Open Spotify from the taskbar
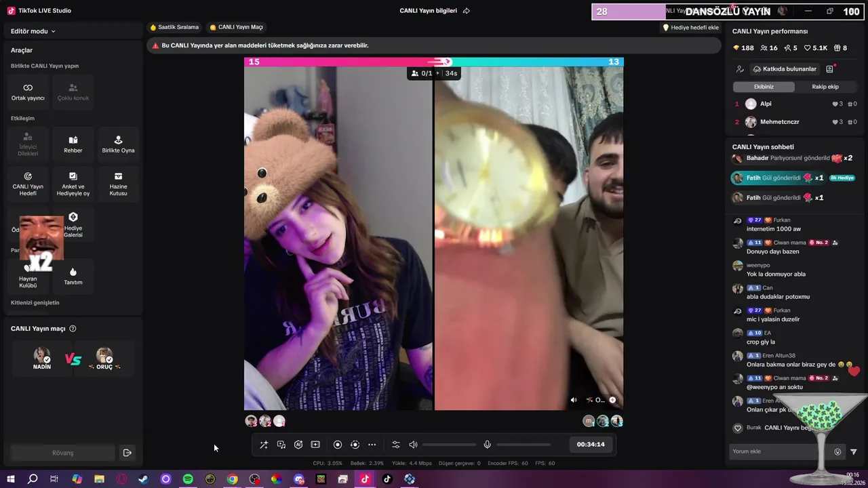The width and height of the screenshot is (868, 488). click(x=188, y=479)
